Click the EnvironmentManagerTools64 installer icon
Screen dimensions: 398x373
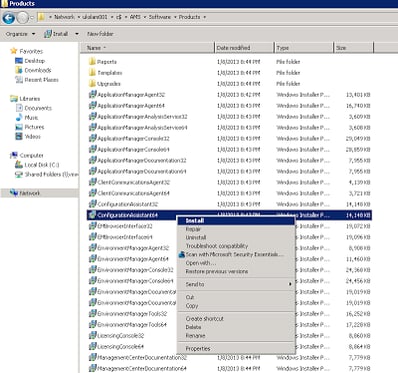point(92,324)
